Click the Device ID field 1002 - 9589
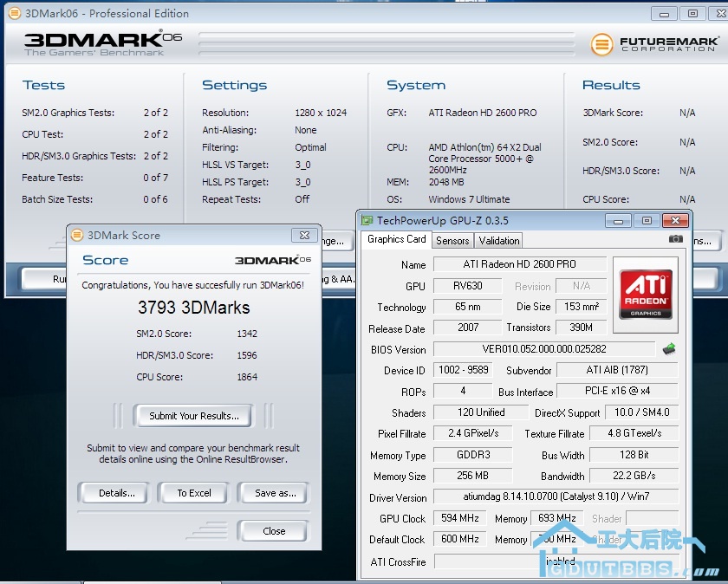The height and width of the screenshot is (584, 728). click(463, 369)
